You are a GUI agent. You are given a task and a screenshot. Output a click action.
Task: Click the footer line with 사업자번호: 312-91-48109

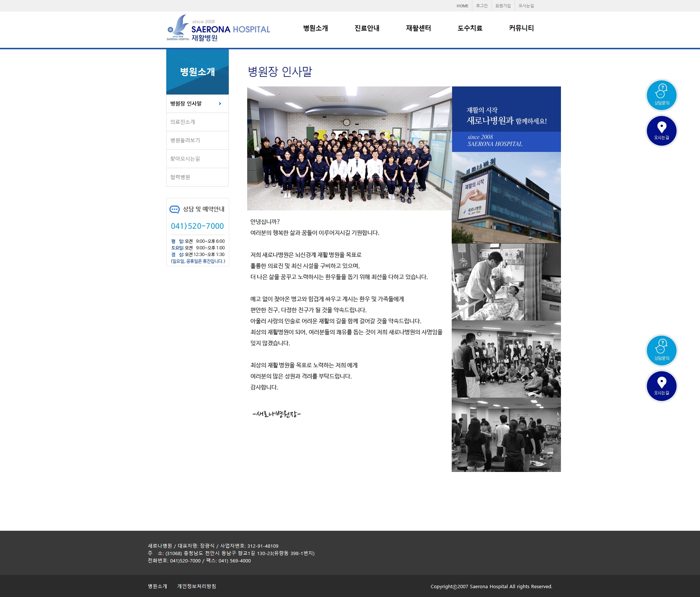tap(213, 546)
